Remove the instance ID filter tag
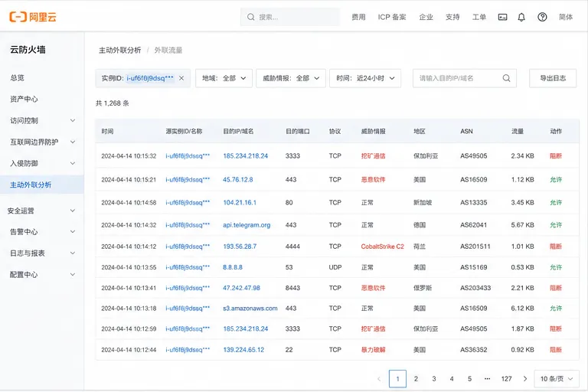This screenshot has width=588, height=392. point(181,78)
